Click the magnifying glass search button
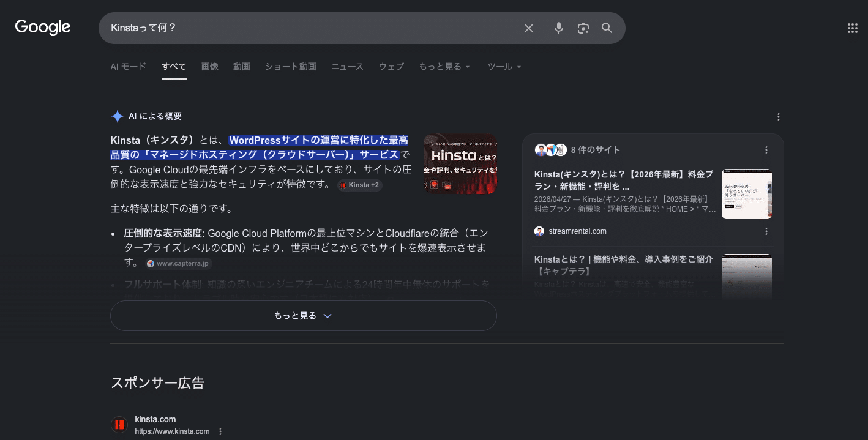Image resolution: width=868 pixels, height=440 pixels. tap(607, 28)
